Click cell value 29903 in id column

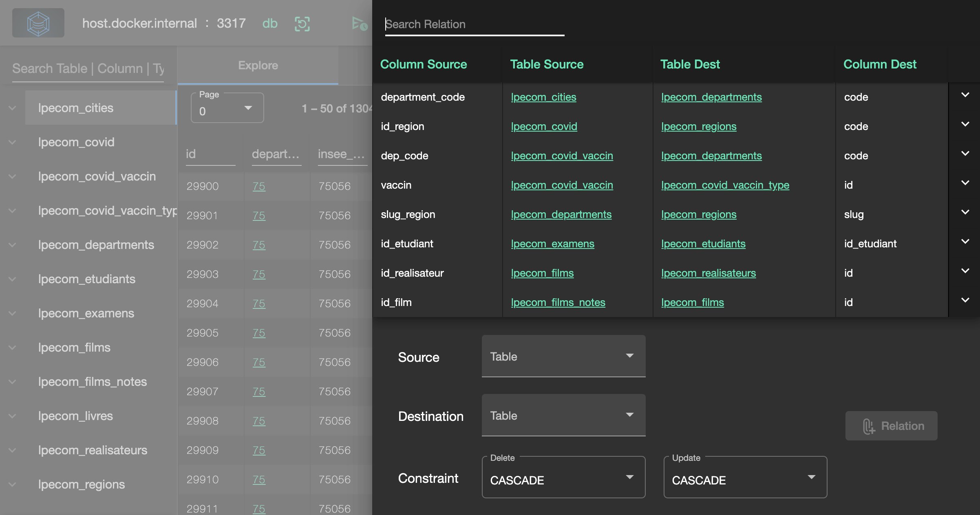point(203,274)
